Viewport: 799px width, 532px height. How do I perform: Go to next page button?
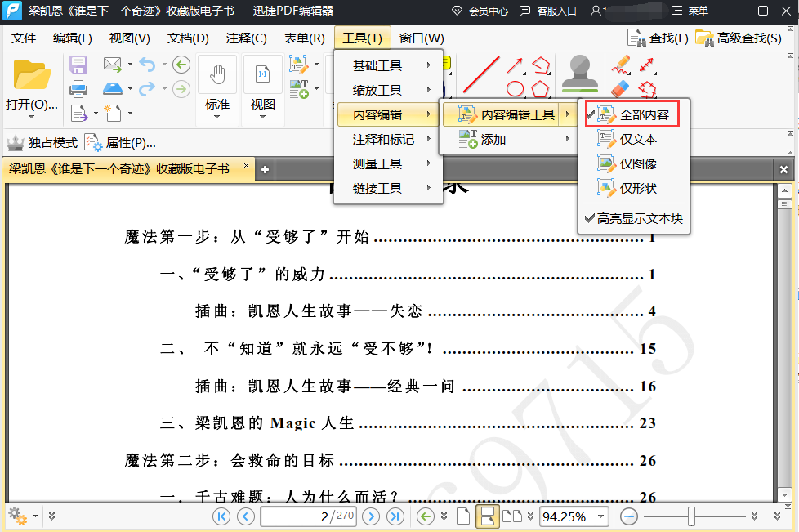pyautogui.click(x=371, y=516)
